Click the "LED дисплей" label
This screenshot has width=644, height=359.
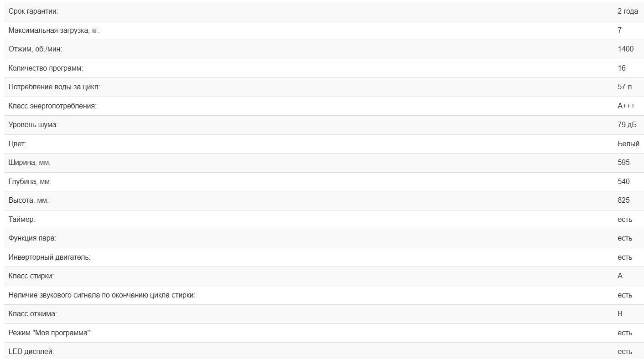pyautogui.click(x=31, y=352)
